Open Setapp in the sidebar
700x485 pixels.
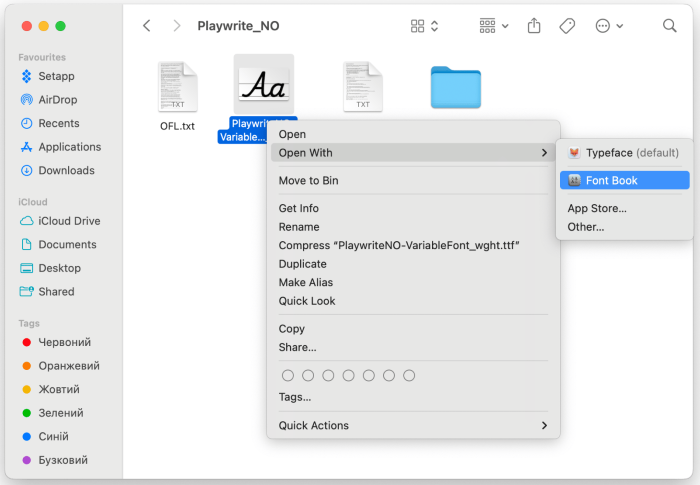click(x=48, y=76)
